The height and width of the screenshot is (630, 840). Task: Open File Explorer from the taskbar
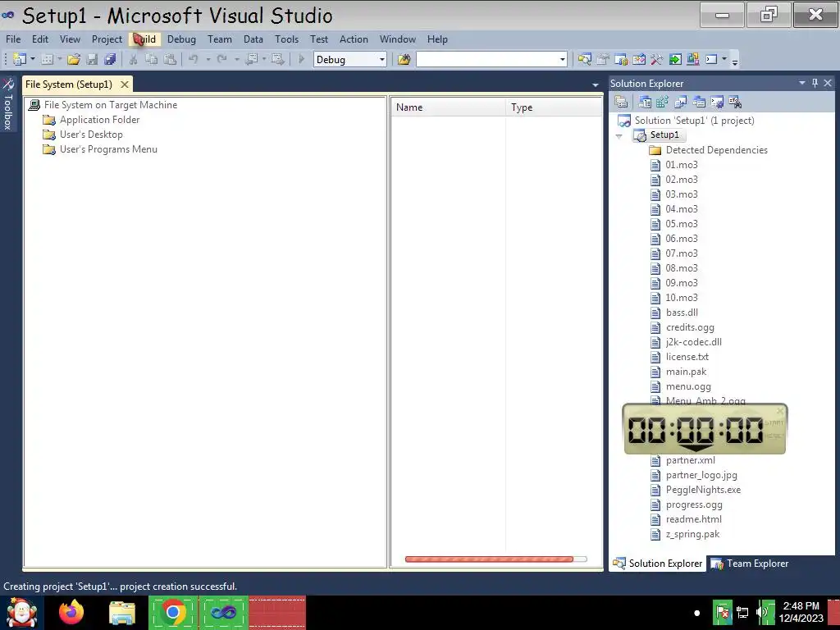(122, 612)
